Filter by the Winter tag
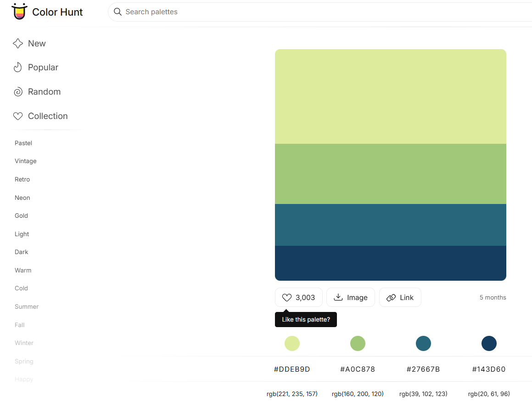This screenshot has width=532, height=402. click(x=24, y=343)
